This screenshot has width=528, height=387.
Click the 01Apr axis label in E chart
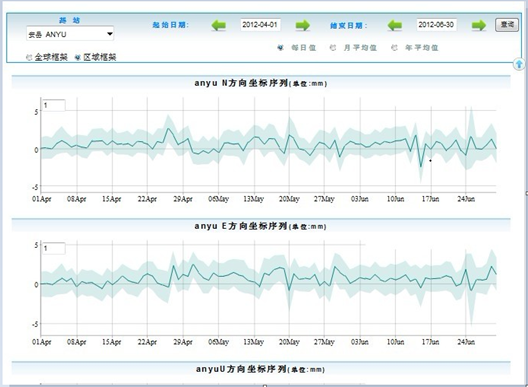(x=42, y=342)
